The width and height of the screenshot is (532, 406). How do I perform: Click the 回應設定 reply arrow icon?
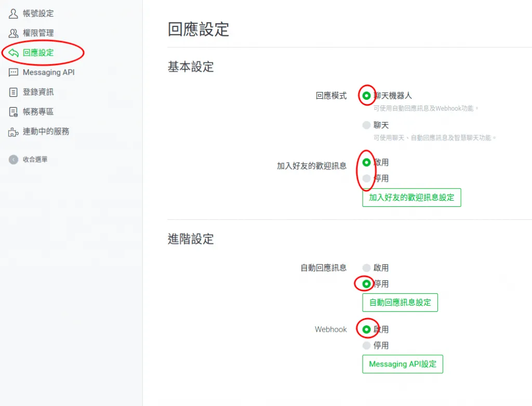14,53
